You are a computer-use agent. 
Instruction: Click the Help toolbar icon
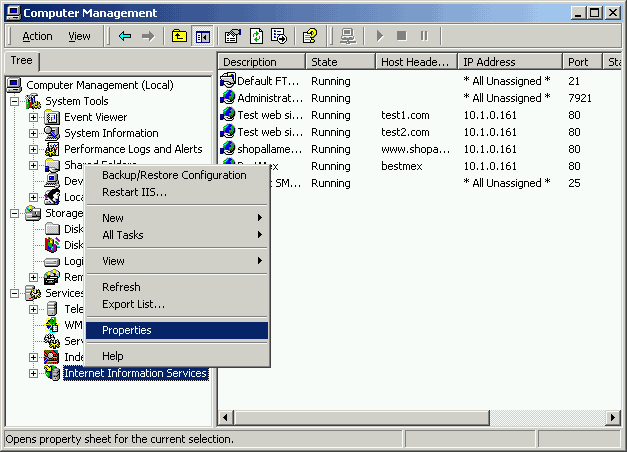(310, 36)
